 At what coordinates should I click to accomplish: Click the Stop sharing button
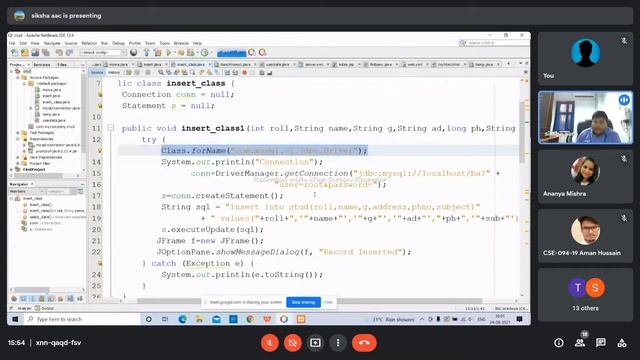(x=303, y=302)
